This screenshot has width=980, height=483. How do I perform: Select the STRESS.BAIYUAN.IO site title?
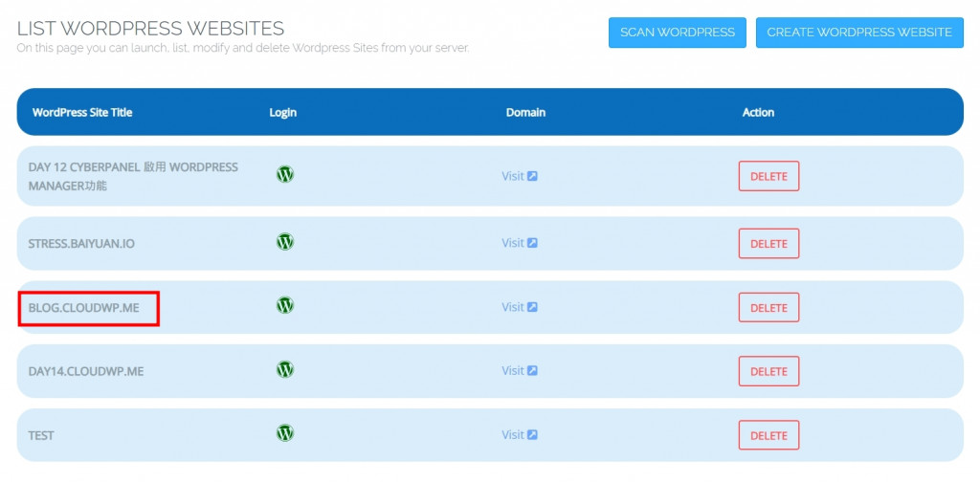pos(81,244)
